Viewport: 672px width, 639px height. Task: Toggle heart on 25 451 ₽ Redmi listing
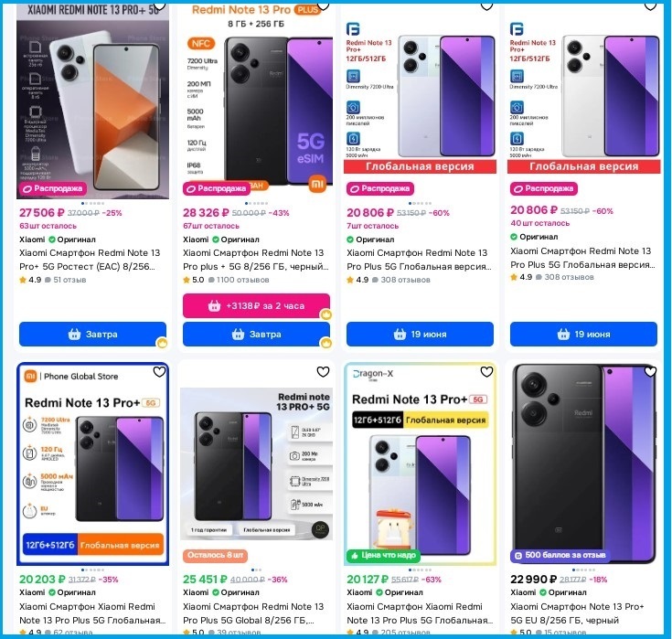click(323, 371)
